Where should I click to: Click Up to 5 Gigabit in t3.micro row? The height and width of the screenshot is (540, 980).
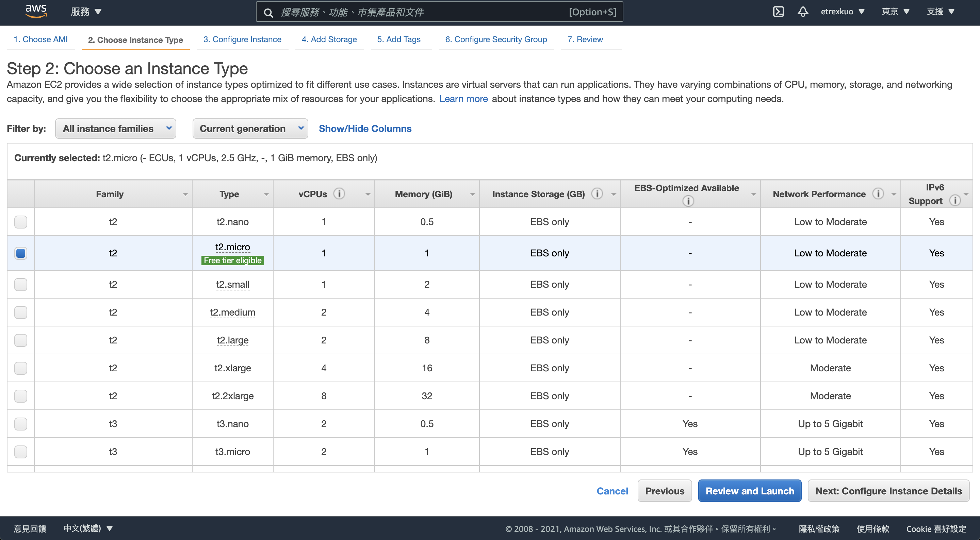pos(831,451)
